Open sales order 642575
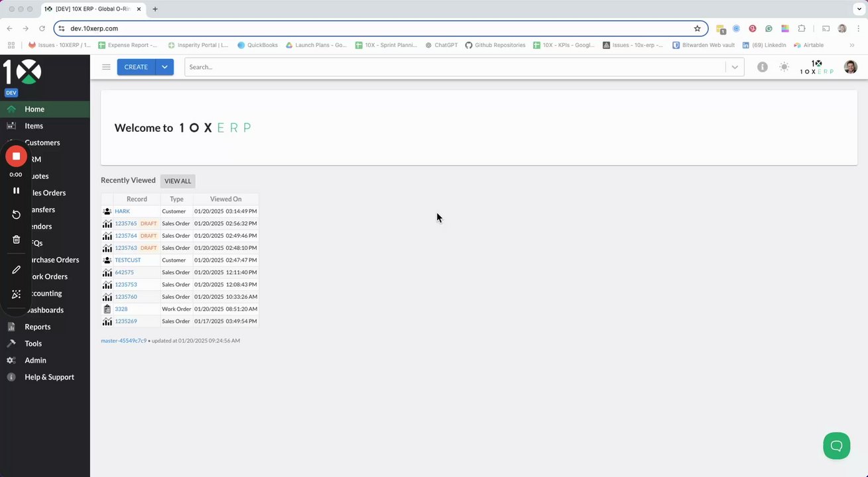Screen dimensions: 868x477 click(x=124, y=272)
